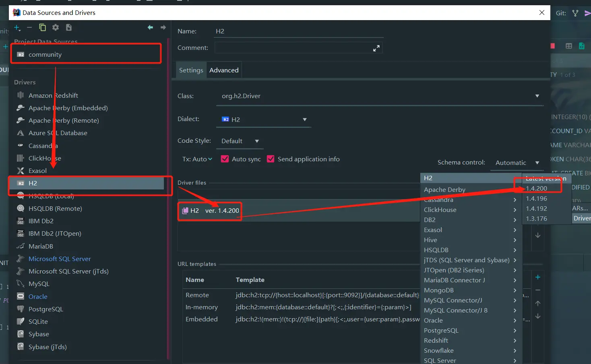591x364 pixels.
Task: Open the Git branch icon in toolbar
Action: [x=575, y=13]
